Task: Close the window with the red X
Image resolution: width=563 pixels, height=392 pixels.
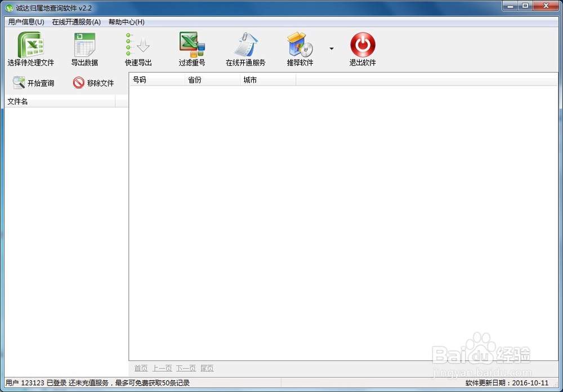Action: (546, 6)
